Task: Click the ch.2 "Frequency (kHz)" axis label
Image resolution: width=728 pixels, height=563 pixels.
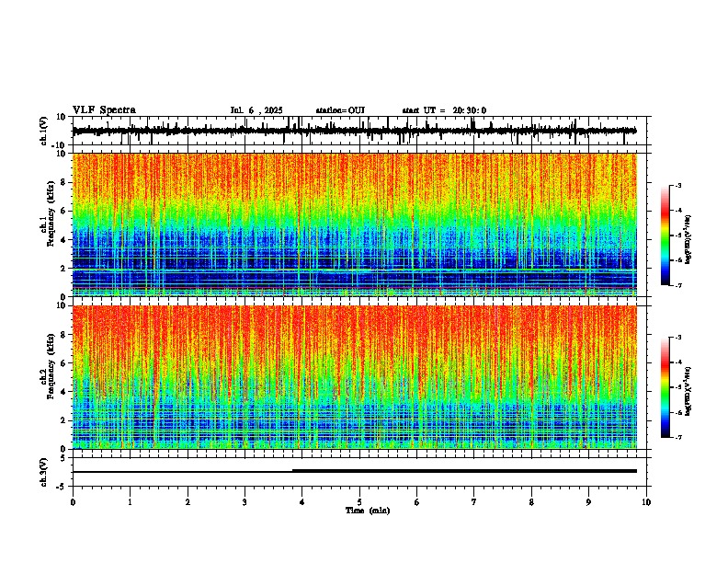Action: coord(51,366)
